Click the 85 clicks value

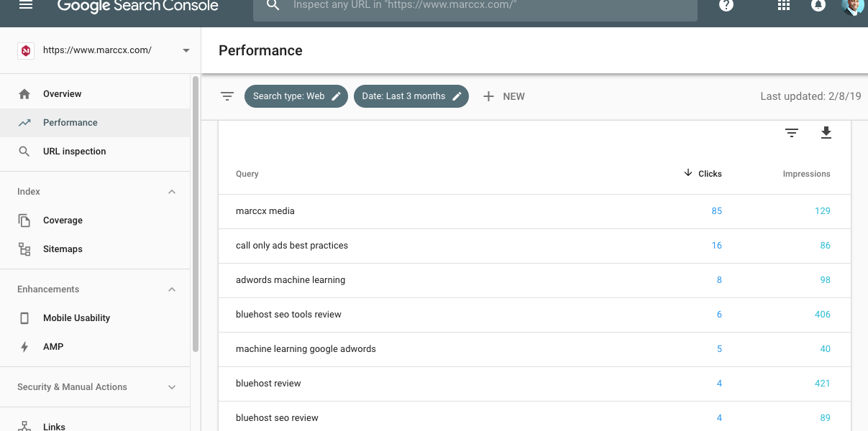pos(716,211)
